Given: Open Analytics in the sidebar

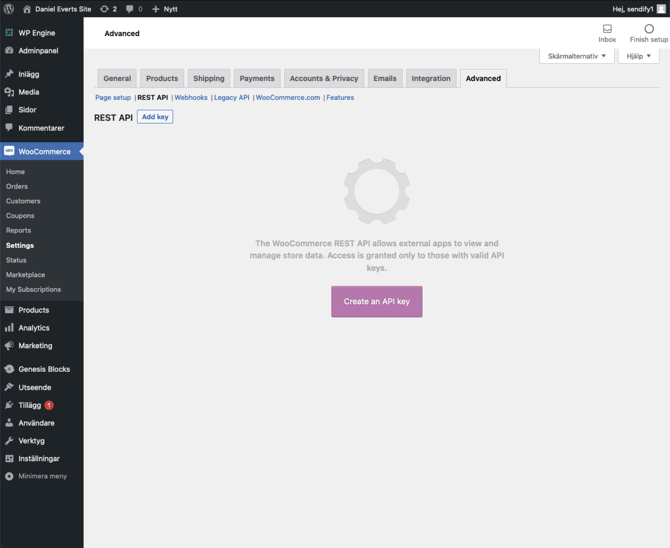Looking at the screenshot, I should click(33, 328).
